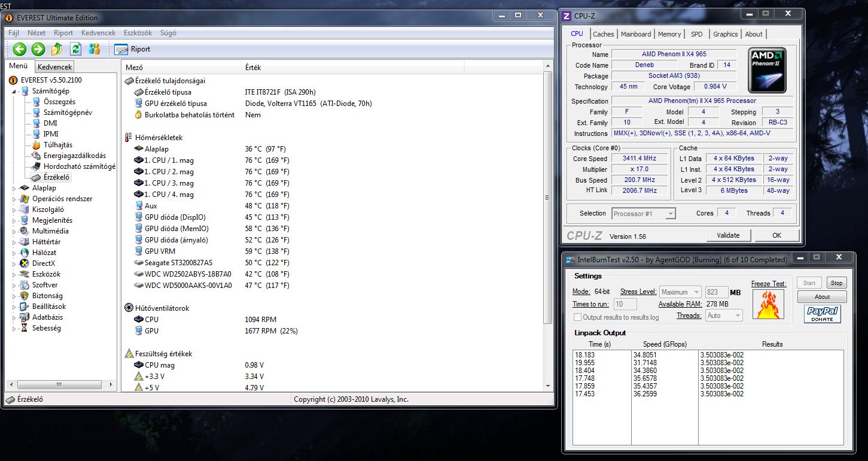Open the Súgó menu

pos(168,33)
